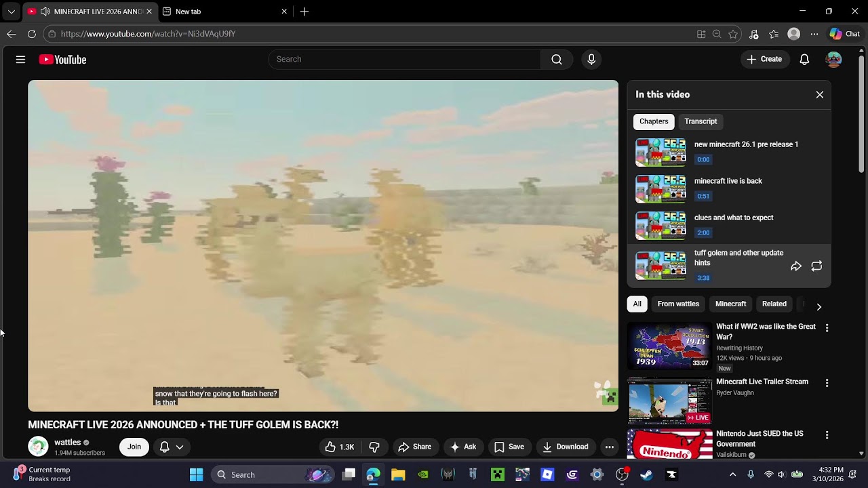This screenshot has height=488, width=868.
Task: Mute the Minecraft Live tab audio
Action: click(x=45, y=12)
